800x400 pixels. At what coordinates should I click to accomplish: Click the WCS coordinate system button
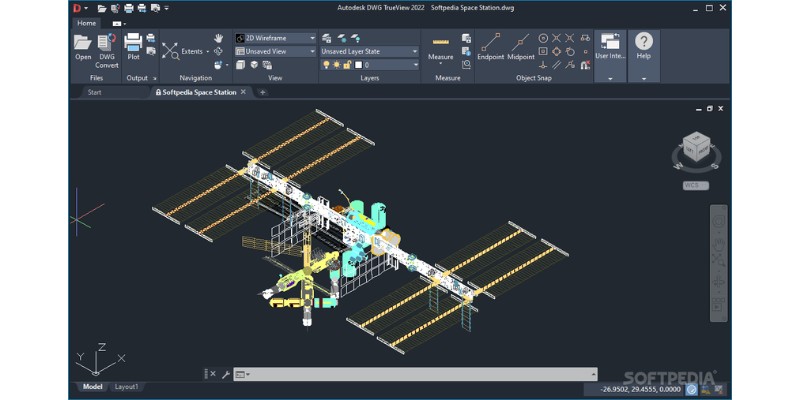pos(695,186)
